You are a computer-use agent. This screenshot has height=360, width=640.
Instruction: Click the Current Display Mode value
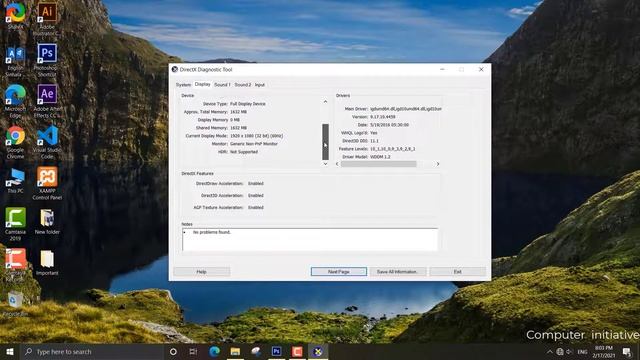pos(256,136)
